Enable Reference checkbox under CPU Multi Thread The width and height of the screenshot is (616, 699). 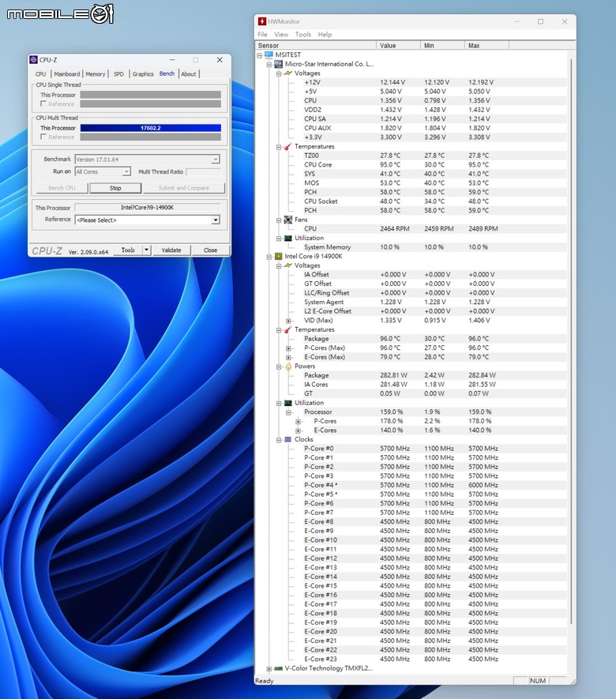coord(43,137)
